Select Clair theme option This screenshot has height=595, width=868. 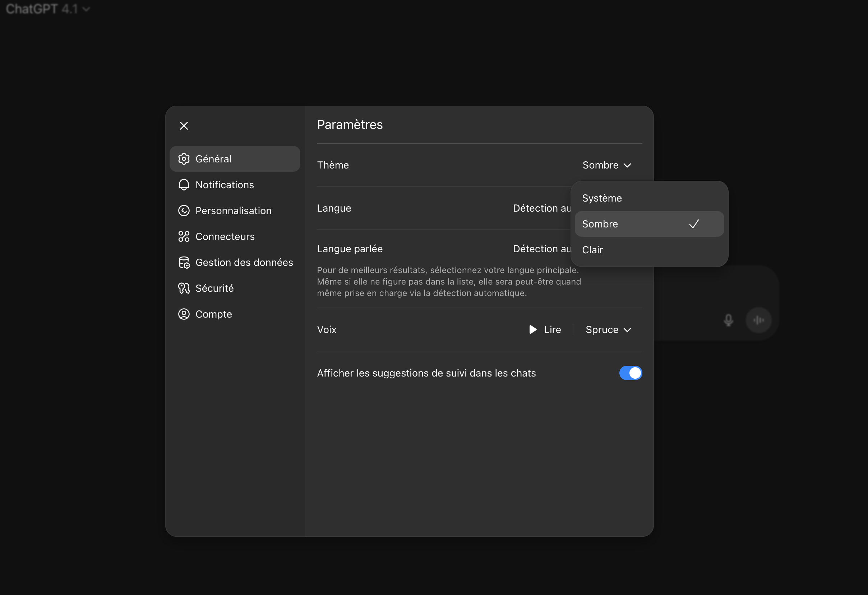click(649, 249)
